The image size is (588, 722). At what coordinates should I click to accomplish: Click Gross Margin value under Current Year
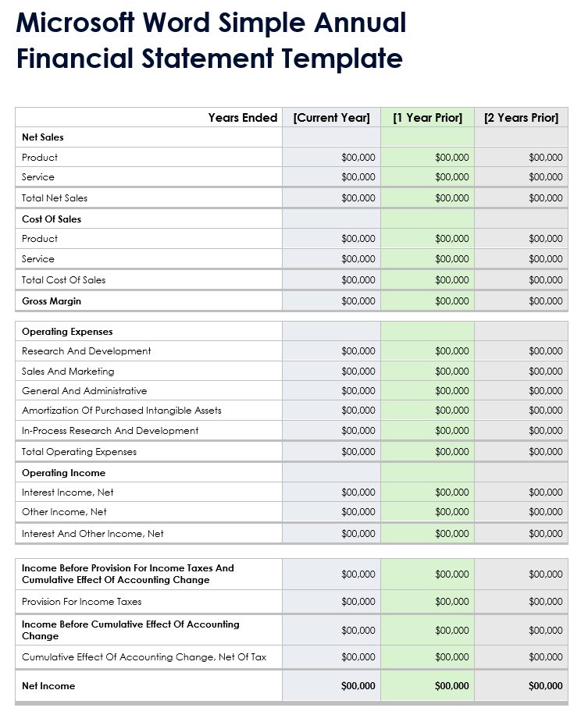pyautogui.click(x=358, y=301)
